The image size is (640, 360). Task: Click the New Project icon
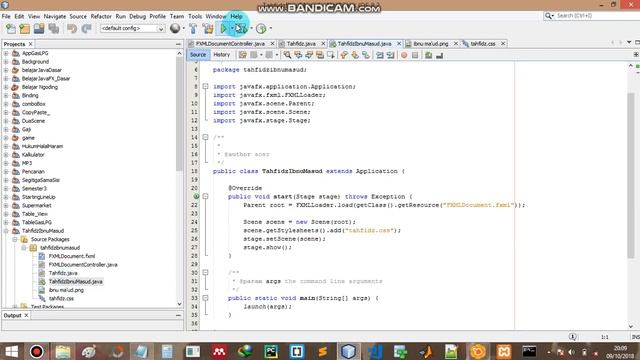click(25, 29)
